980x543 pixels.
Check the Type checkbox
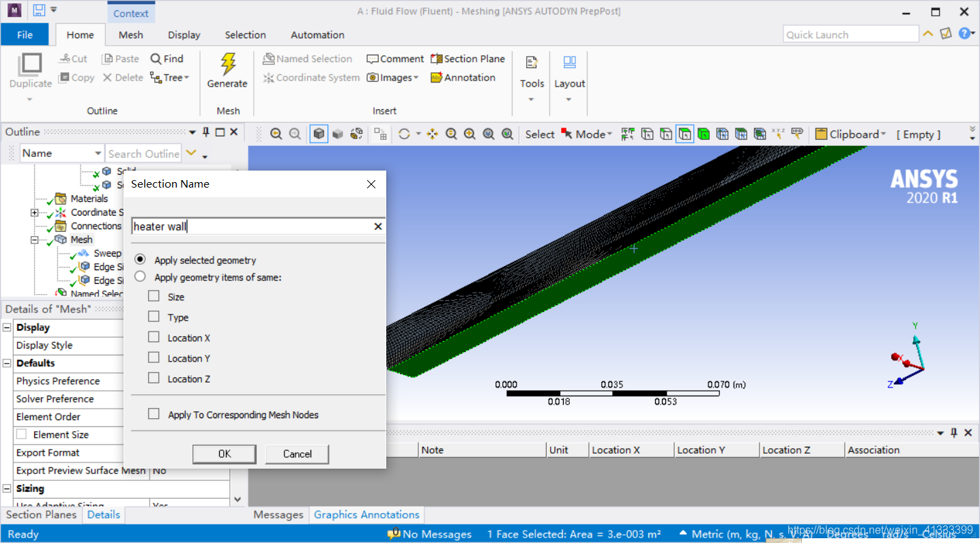tap(154, 317)
